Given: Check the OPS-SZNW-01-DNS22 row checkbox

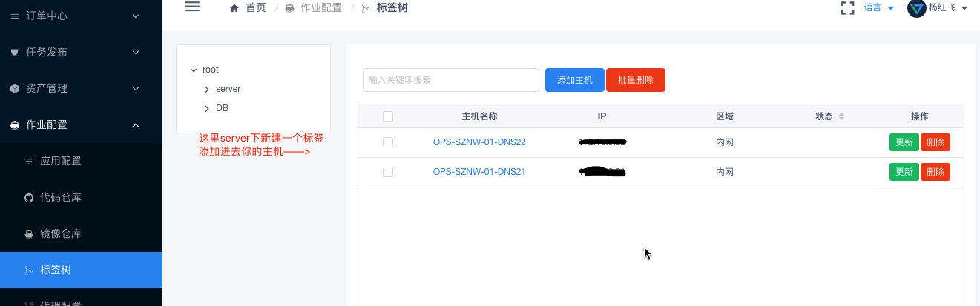Looking at the screenshot, I should [x=388, y=142].
